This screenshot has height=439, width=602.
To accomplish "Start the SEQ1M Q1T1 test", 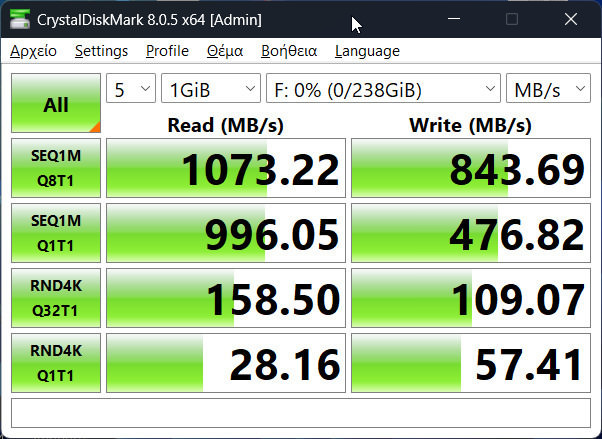I will click(x=56, y=233).
